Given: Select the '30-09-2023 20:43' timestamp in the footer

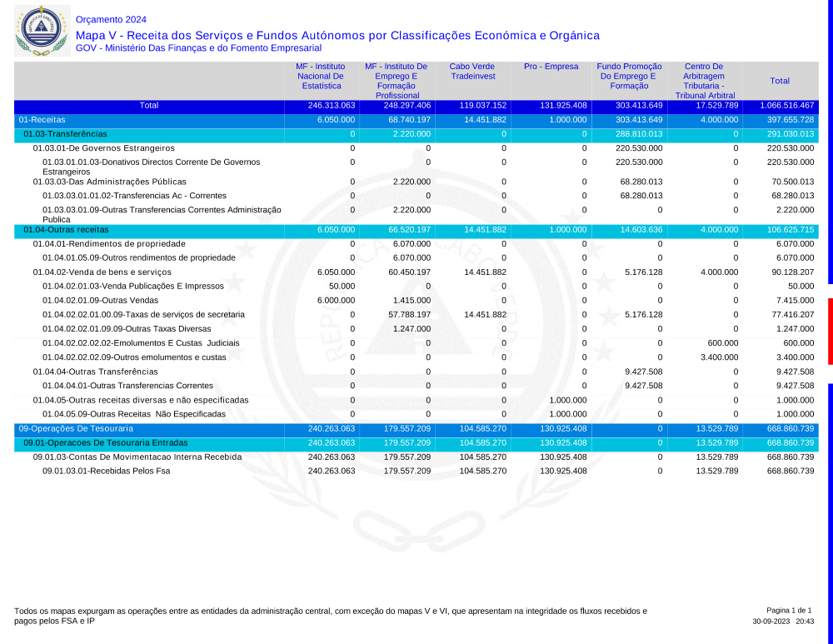Looking at the screenshot, I should point(783,622).
